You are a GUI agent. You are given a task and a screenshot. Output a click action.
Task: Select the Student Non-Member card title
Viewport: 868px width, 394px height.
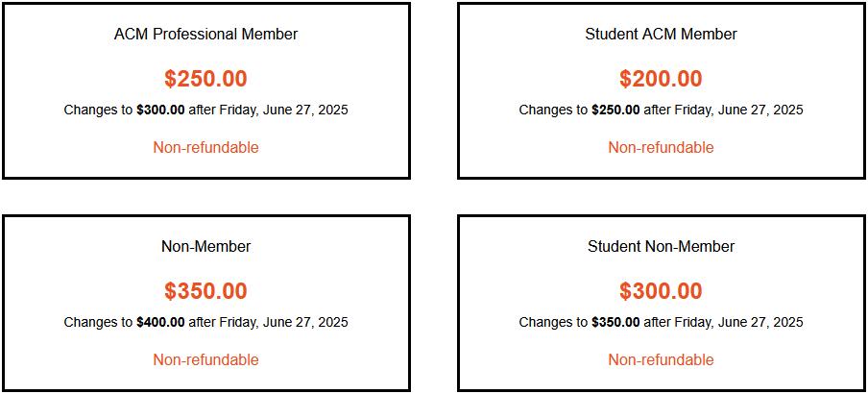(661, 246)
